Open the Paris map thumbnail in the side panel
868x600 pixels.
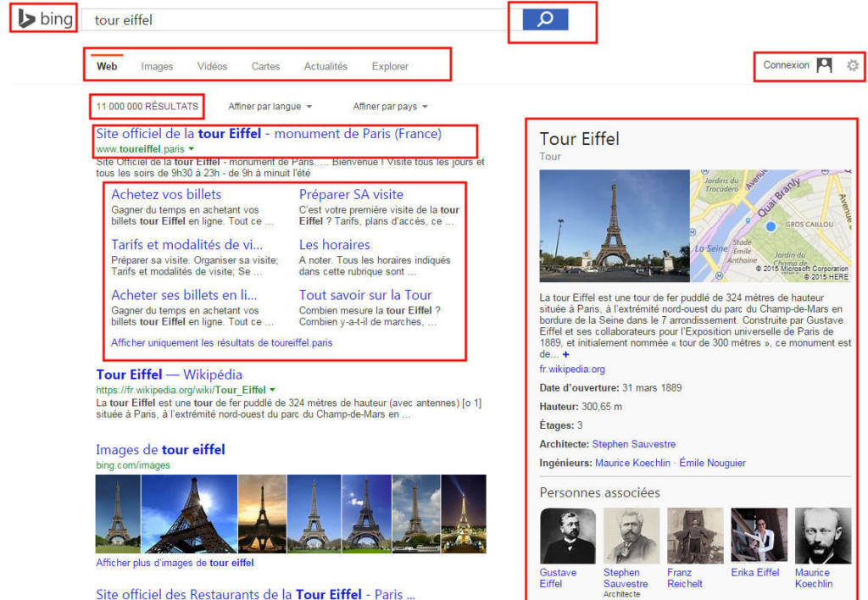click(771, 225)
